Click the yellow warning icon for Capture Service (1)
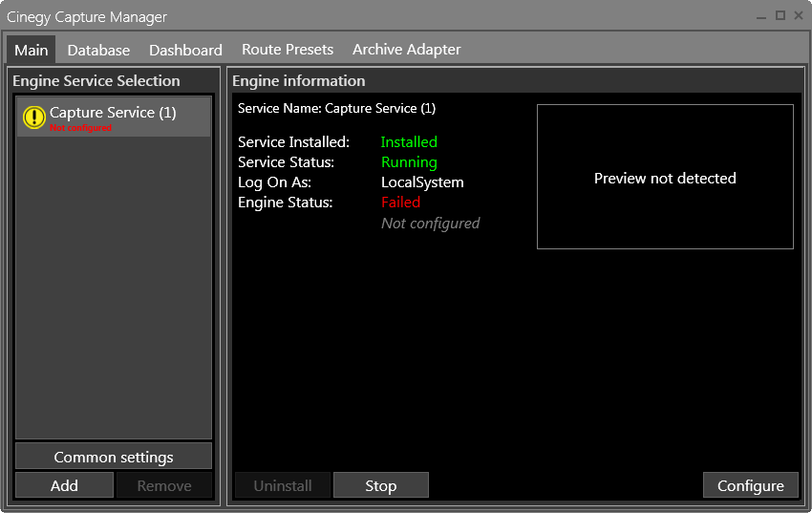Image resolution: width=812 pixels, height=513 pixels. [x=34, y=118]
